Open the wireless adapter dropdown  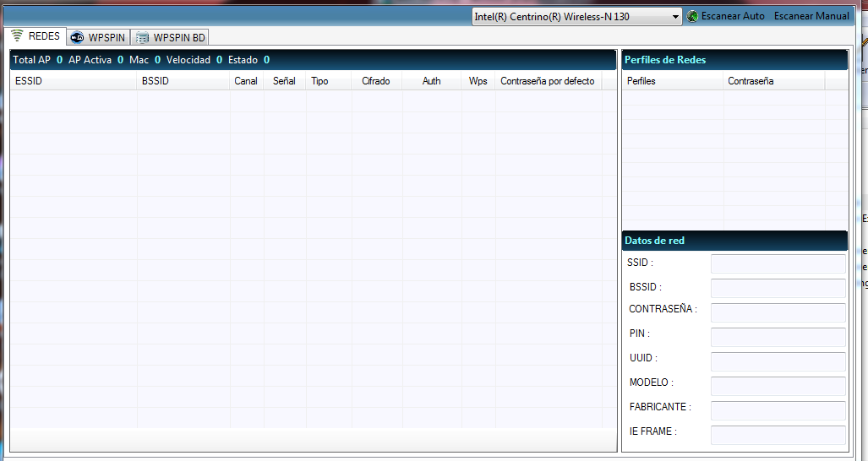pyautogui.click(x=675, y=16)
